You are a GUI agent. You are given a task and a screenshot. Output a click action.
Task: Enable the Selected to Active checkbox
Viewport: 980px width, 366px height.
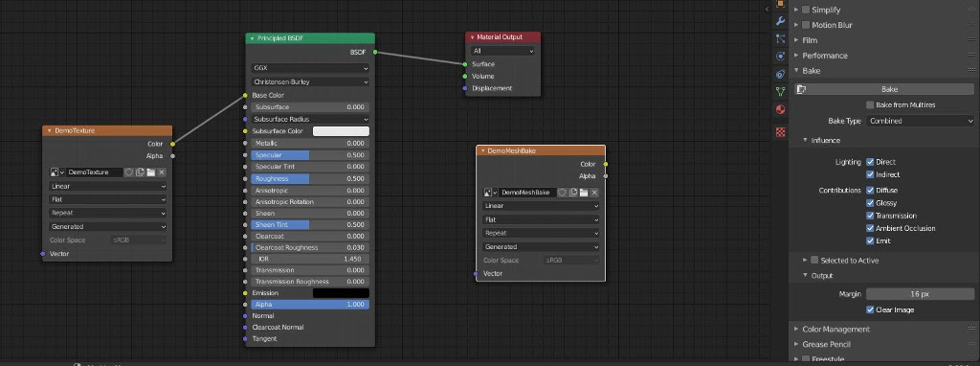[x=814, y=261]
